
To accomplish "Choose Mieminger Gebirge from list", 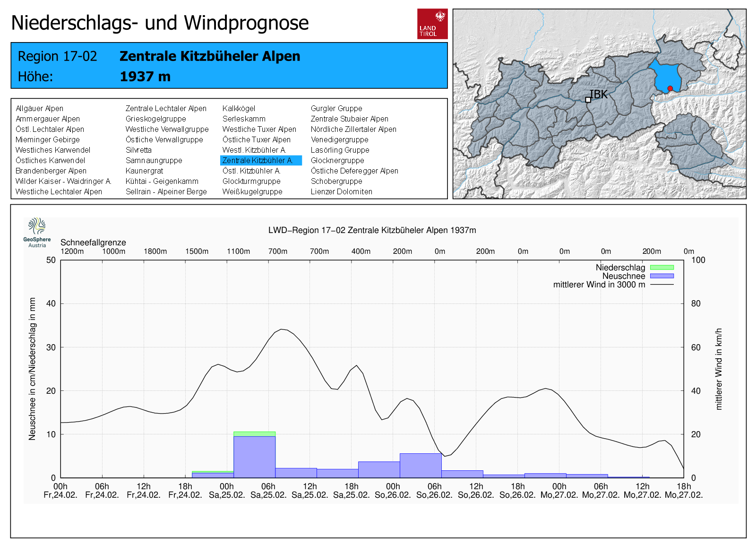I will 47,140.
